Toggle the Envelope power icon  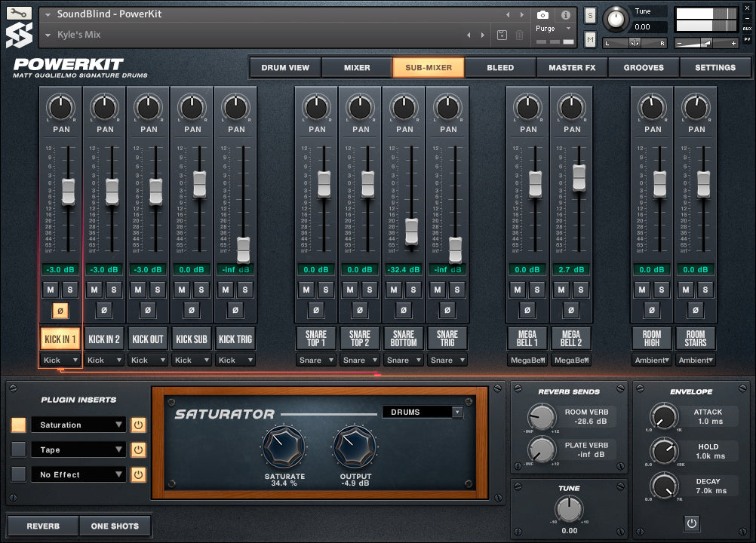tap(691, 522)
